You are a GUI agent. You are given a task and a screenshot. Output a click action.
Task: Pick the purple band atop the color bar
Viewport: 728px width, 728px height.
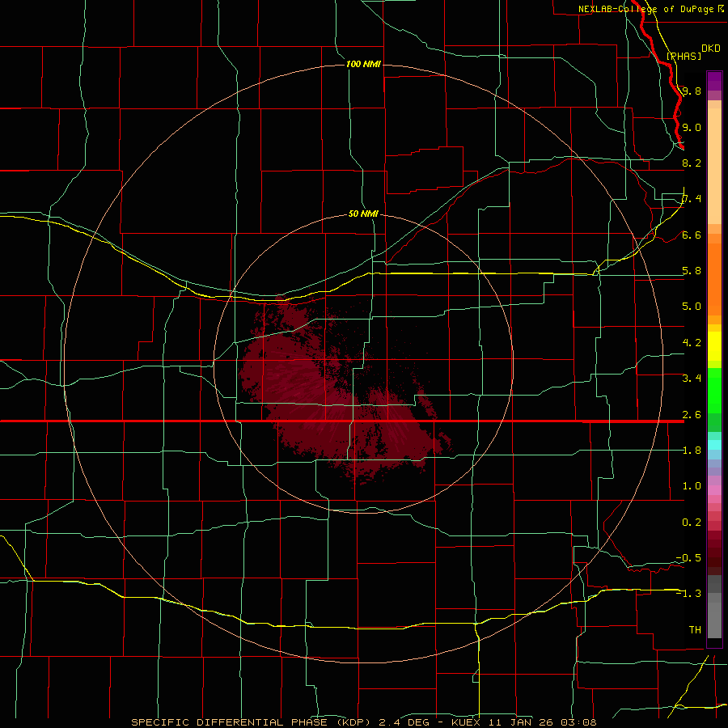click(714, 81)
